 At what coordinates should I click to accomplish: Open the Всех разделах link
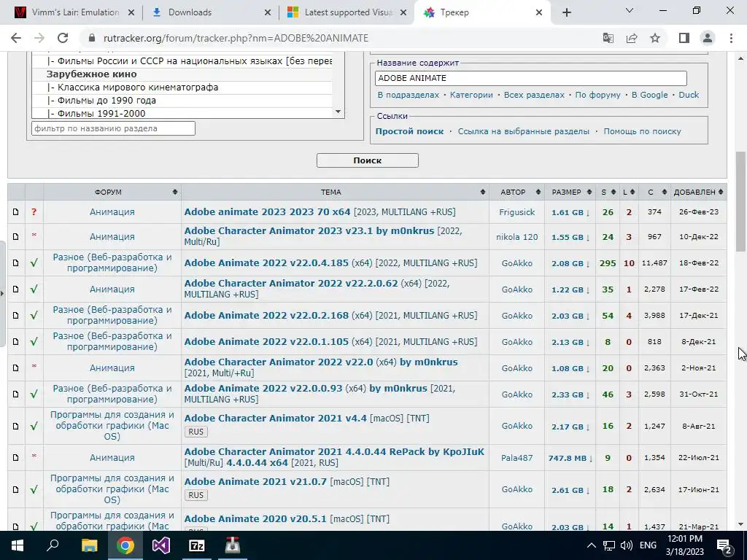[534, 95]
